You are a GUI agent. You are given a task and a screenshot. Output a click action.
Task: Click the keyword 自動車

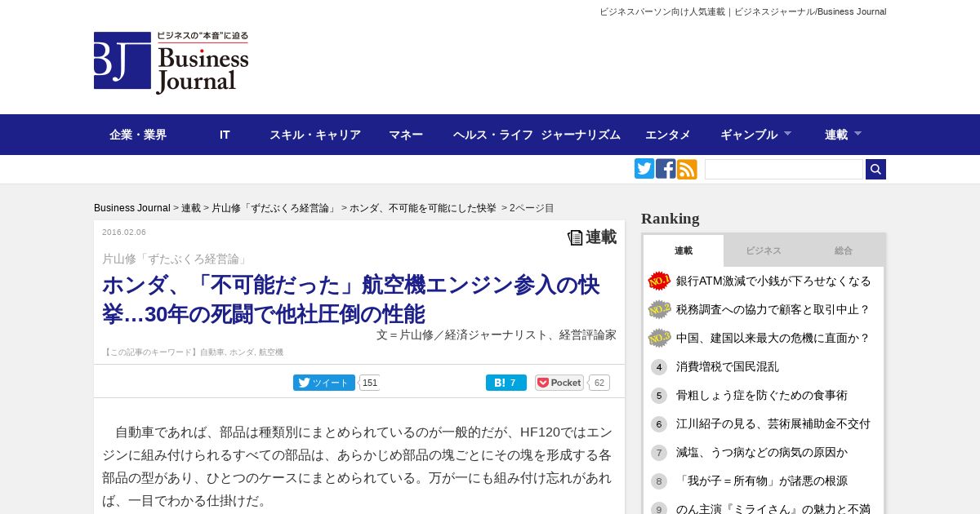(212, 352)
